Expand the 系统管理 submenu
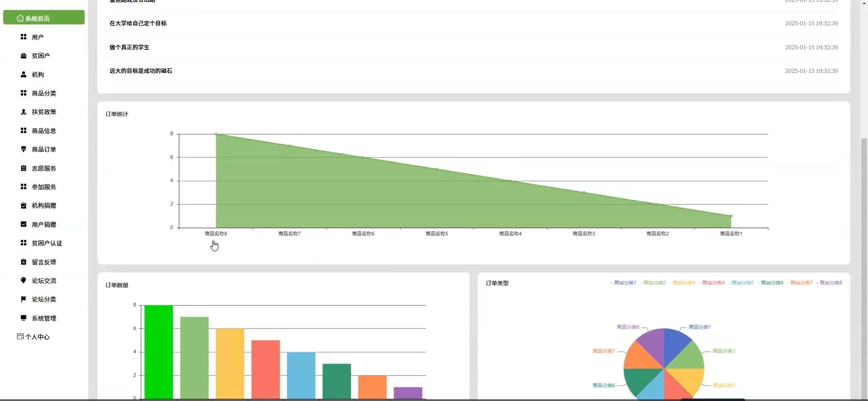Screen dimensions: 868x401 44,318
